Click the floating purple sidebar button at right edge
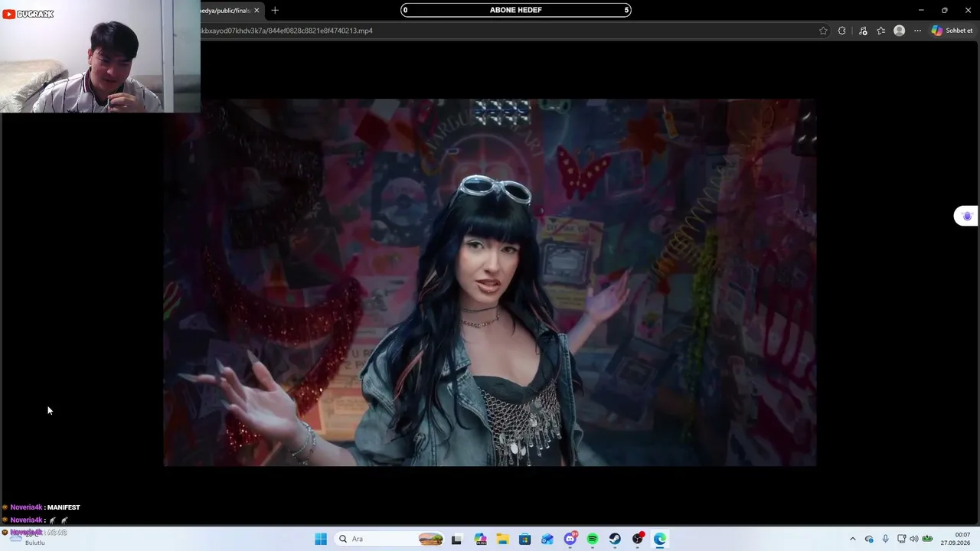The width and height of the screenshot is (980, 551). click(x=966, y=216)
